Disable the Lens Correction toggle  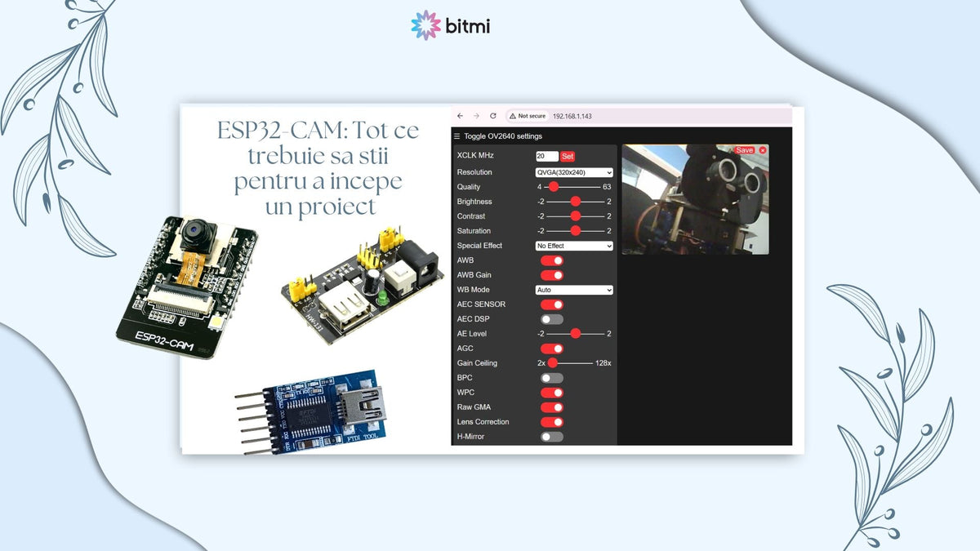(552, 422)
